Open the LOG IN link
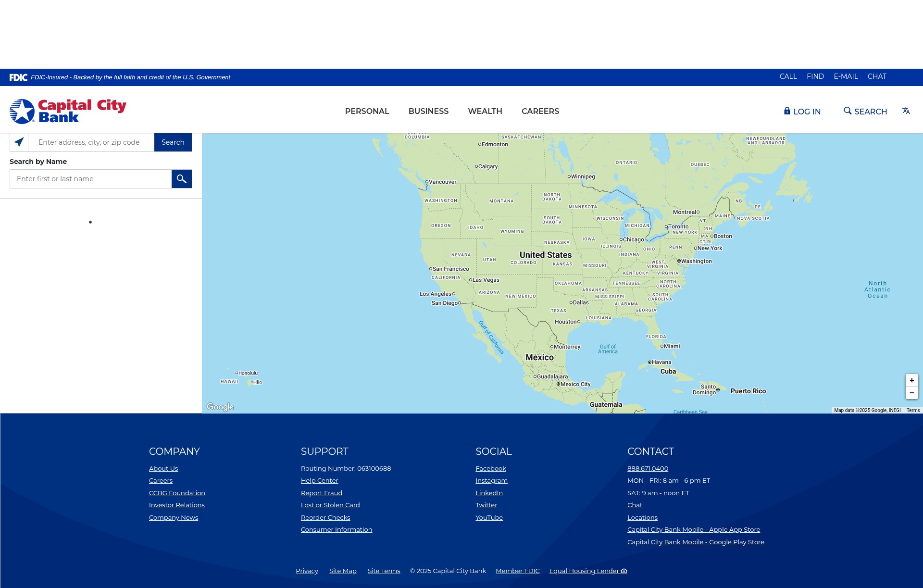The image size is (923, 588). pos(802,112)
